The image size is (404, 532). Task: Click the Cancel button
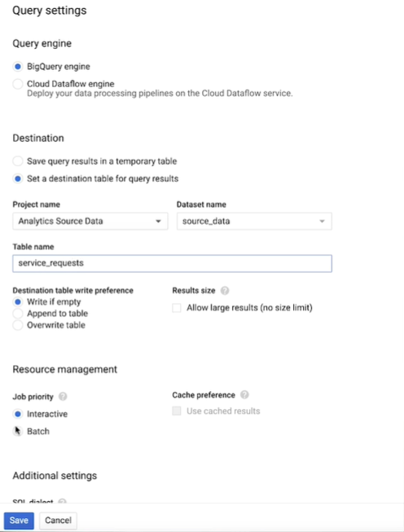click(x=58, y=521)
